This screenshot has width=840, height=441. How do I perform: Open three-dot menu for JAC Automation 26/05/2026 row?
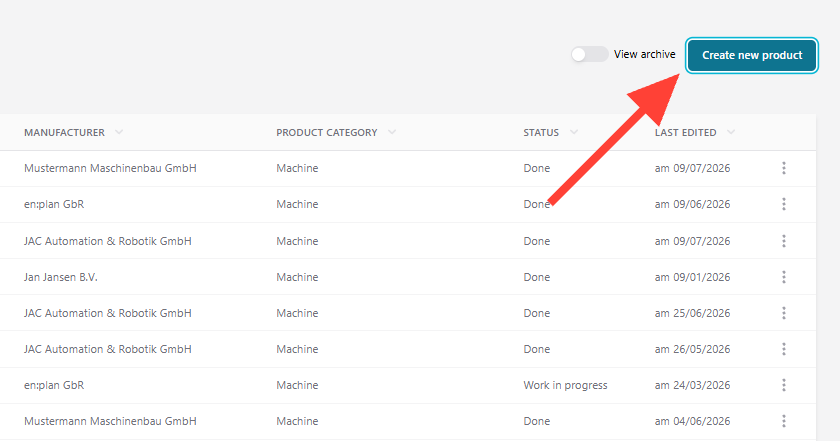click(x=784, y=349)
